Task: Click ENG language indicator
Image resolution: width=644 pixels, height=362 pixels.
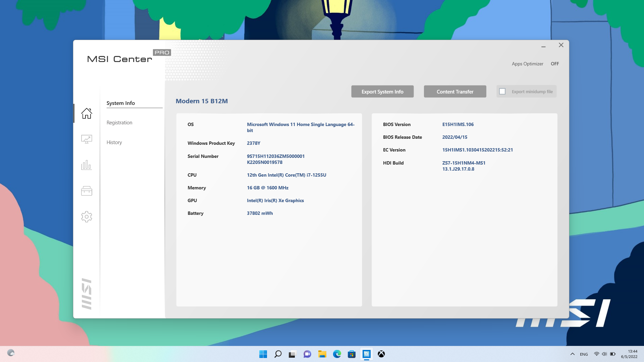Action: point(584,354)
